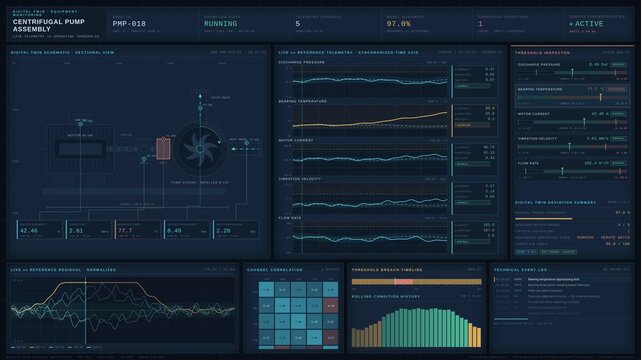Click the Motor Current telemetry chart
The width and height of the screenshot is (641, 360).
pos(371,159)
